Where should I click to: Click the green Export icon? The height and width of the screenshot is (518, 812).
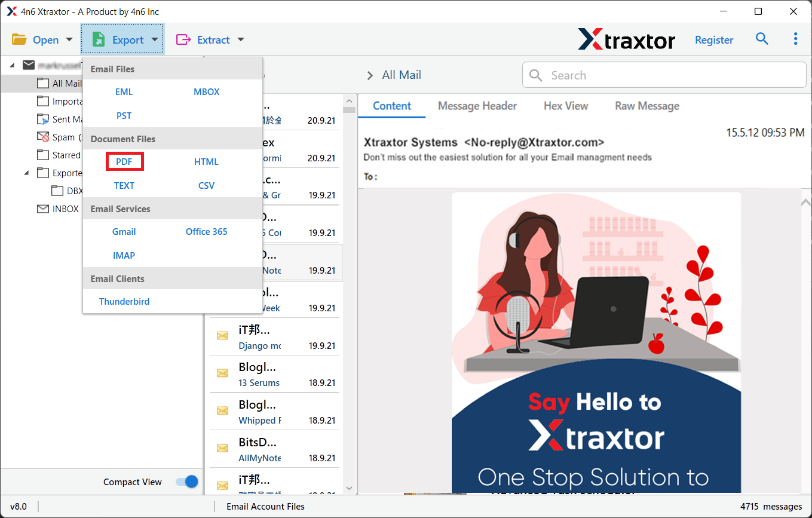tap(97, 39)
